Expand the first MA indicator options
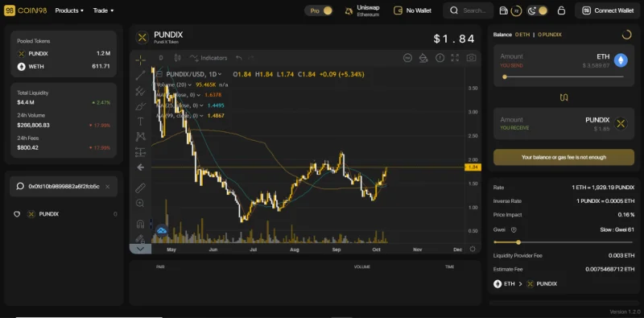 point(199,95)
